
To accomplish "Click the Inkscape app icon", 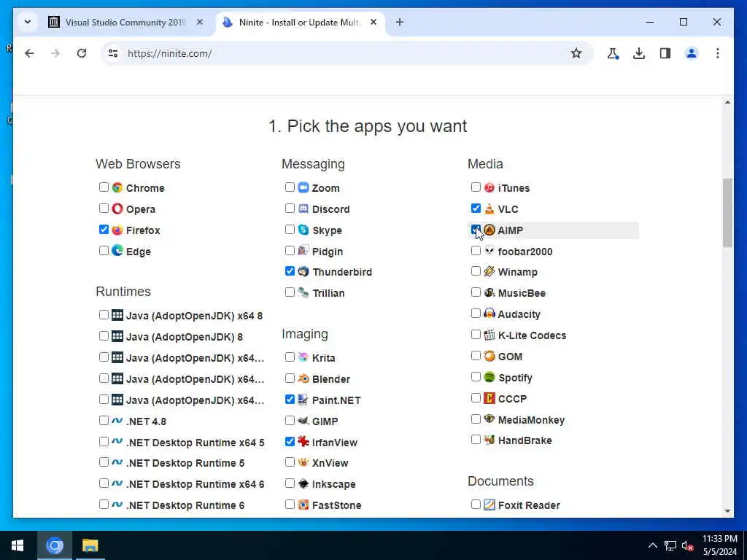I will click(x=303, y=483).
